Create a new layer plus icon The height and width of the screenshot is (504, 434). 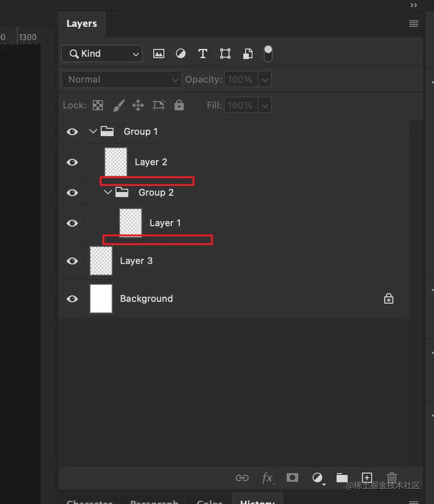[367, 477]
